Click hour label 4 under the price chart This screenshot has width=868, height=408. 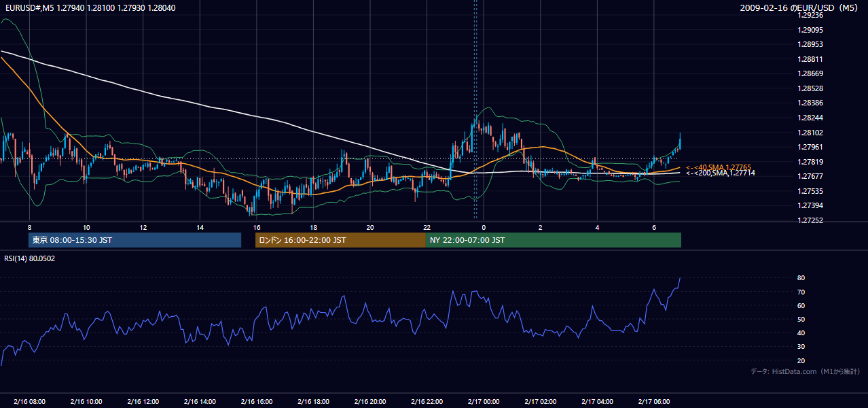coord(597,227)
